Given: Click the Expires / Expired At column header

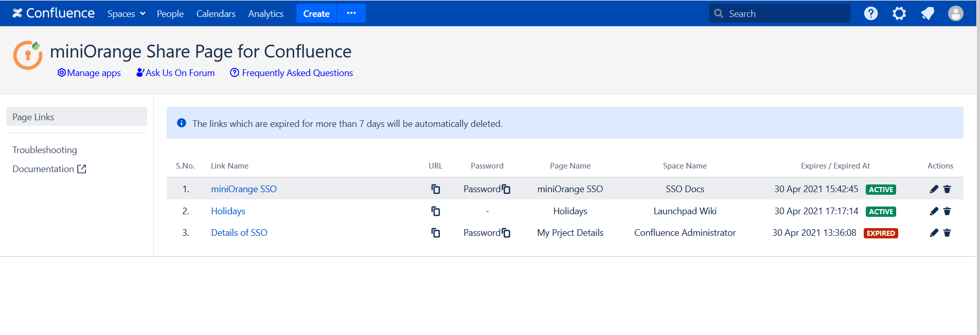Looking at the screenshot, I should (835, 166).
